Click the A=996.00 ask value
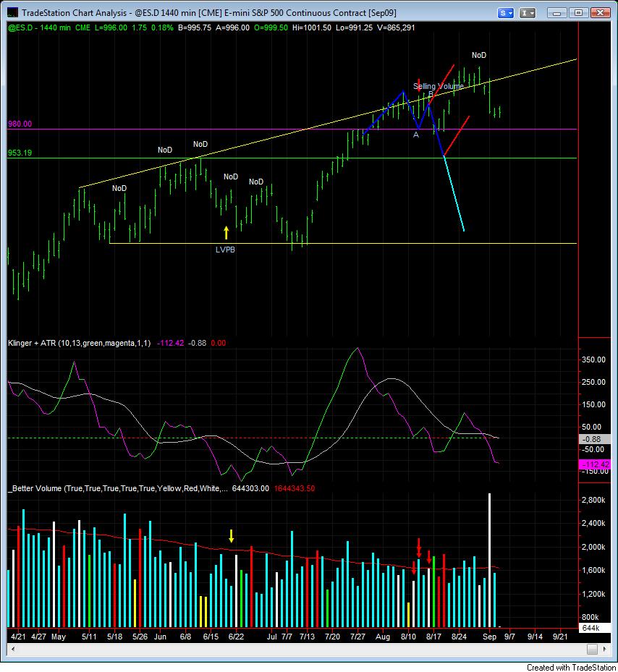The width and height of the screenshot is (618, 672). 232,28
